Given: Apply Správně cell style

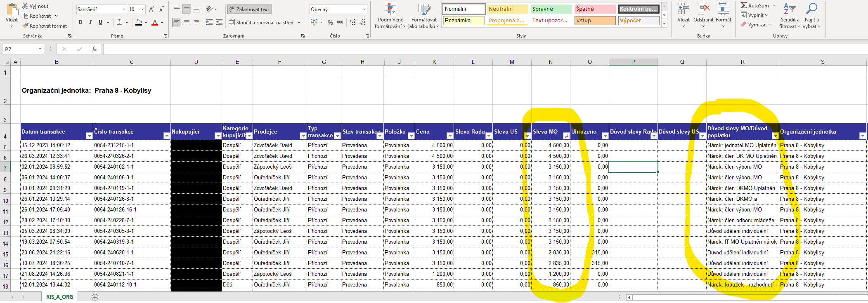Looking at the screenshot, I should pos(551,9).
